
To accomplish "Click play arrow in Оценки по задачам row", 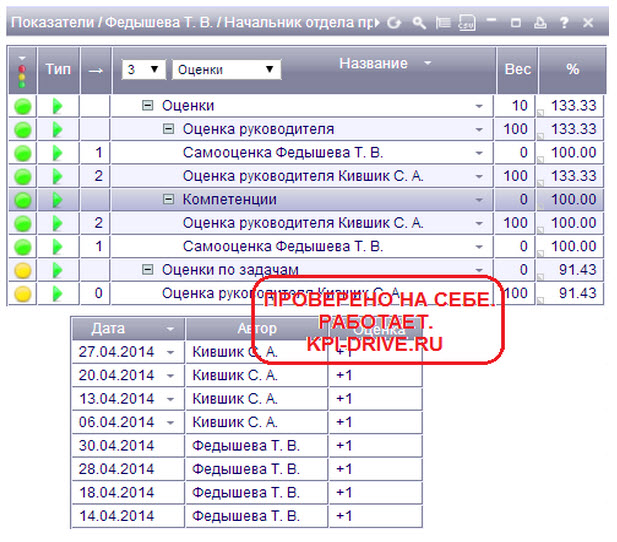I will tap(57, 270).
